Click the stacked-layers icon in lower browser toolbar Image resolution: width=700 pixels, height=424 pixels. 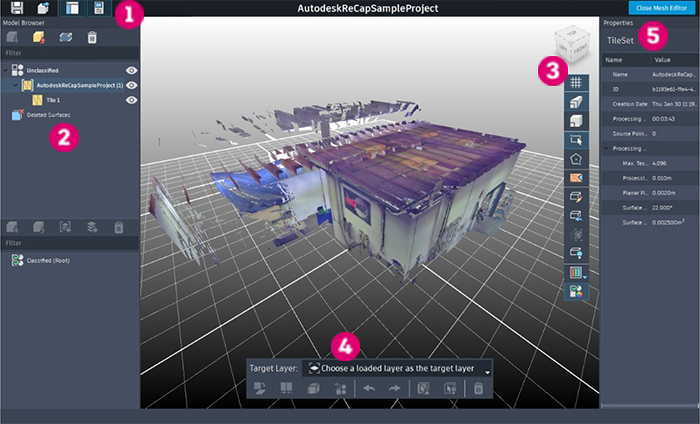92,227
